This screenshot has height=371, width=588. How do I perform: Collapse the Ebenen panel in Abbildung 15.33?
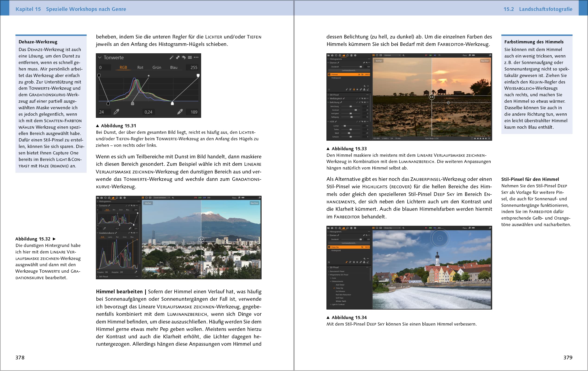tap(328, 63)
